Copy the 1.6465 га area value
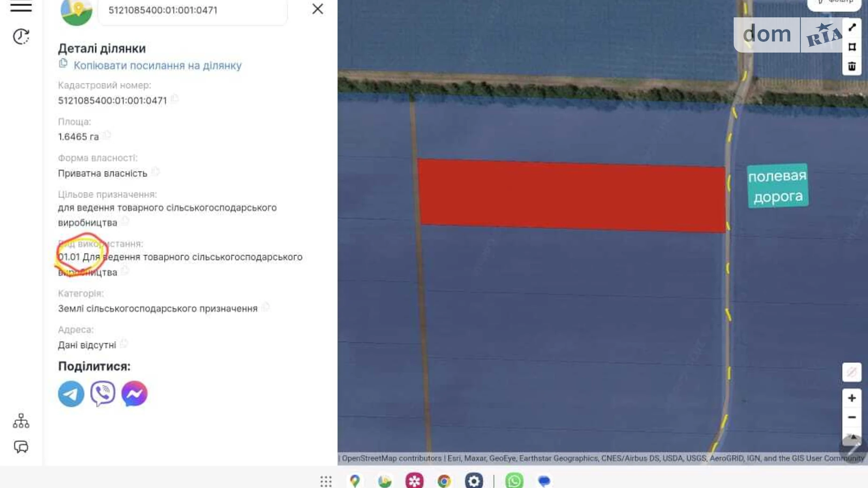Viewport: 868px width, 488px height. 107,135
